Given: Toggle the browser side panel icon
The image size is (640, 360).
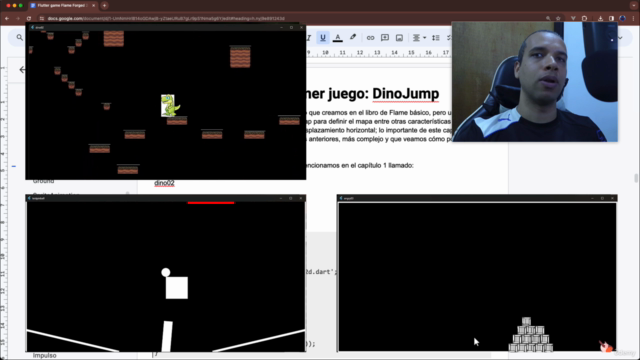Looking at the screenshot, I should [x=611, y=18].
